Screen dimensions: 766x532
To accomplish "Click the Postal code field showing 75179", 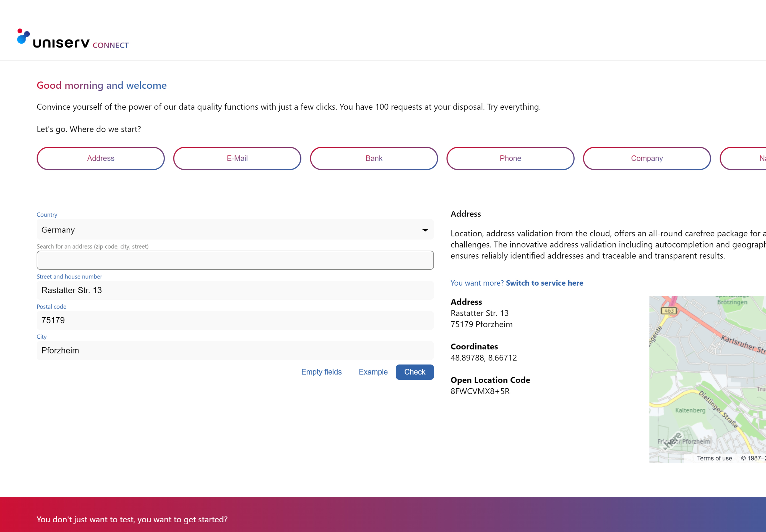I will (x=235, y=320).
